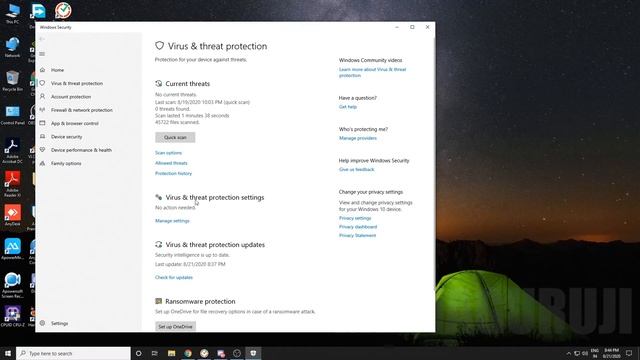The width and height of the screenshot is (640, 360).
Task: Open Privacy dashboard link
Action: tap(358, 227)
